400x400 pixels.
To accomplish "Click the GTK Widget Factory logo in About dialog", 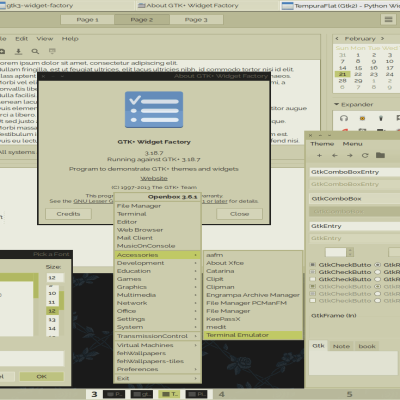I will tap(154, 110).
